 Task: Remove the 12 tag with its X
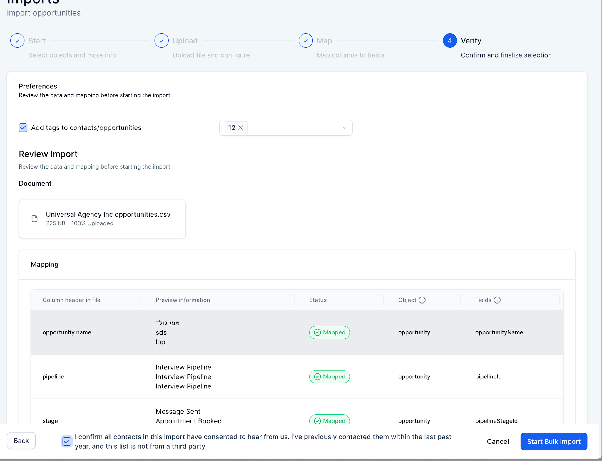click(241, 127)
